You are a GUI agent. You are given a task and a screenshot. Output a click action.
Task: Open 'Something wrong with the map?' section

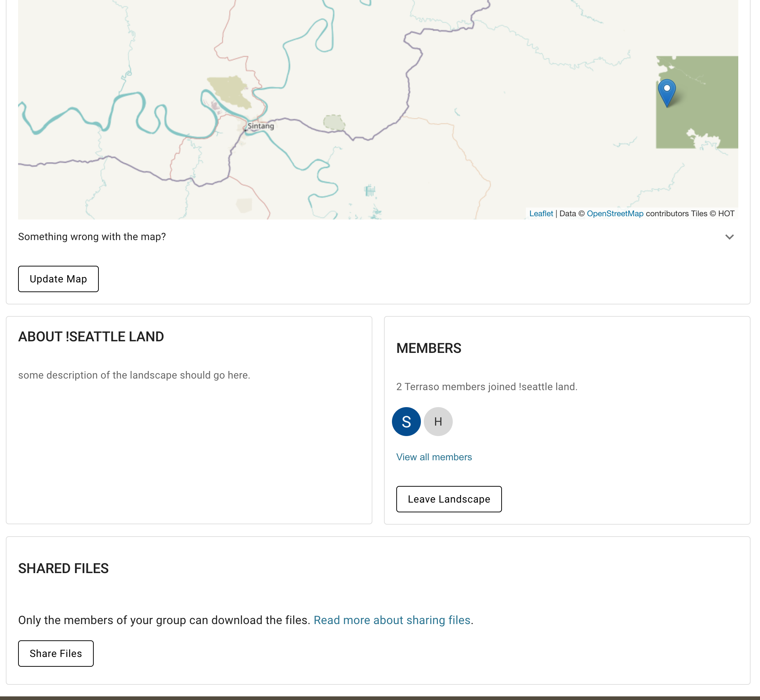92,237
